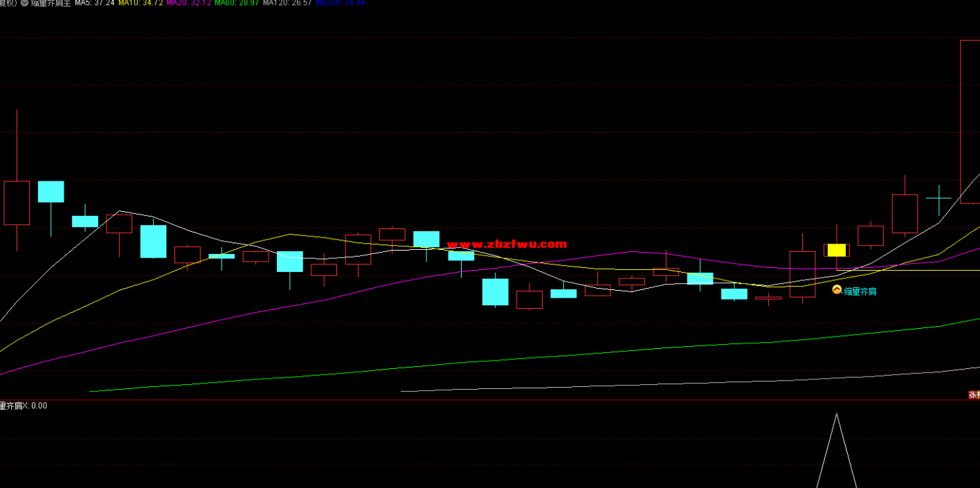Click the MA5: 37.24 legend label
The width and height of the screenshot is (980, 488).
coord(94,3)
